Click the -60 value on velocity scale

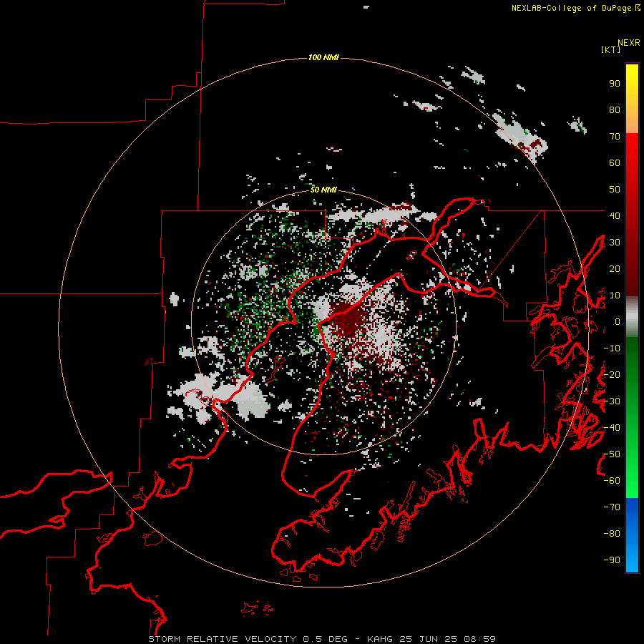[612, 481]
